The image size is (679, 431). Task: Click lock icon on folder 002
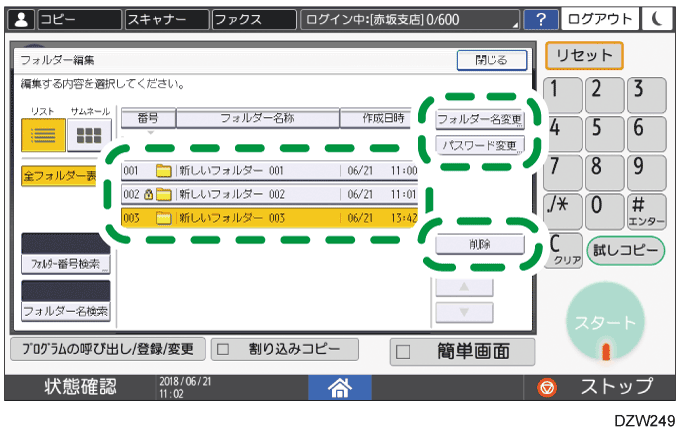(149, 194)
